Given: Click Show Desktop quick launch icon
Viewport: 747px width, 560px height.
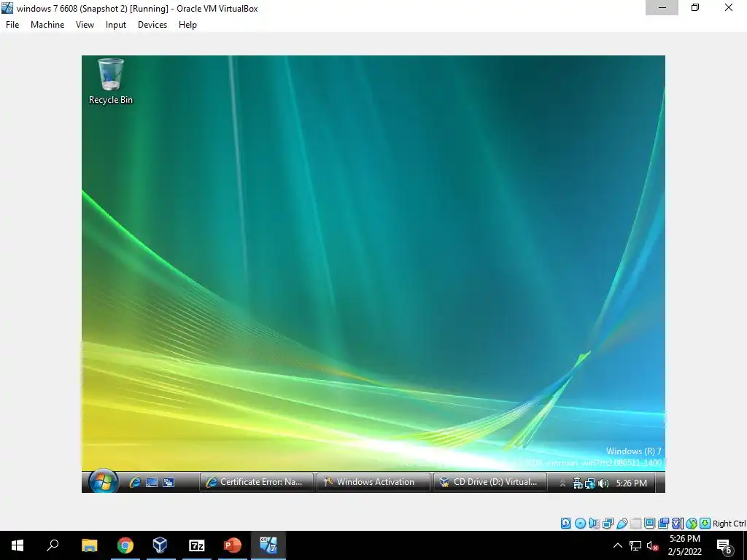Looking at the screenshot, I should [x=152, y=483].
